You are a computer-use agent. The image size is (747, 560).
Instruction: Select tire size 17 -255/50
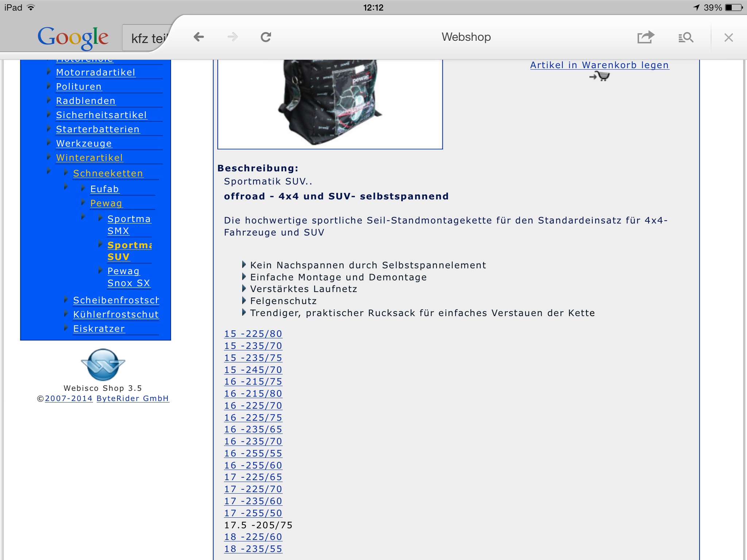point(253,513)
